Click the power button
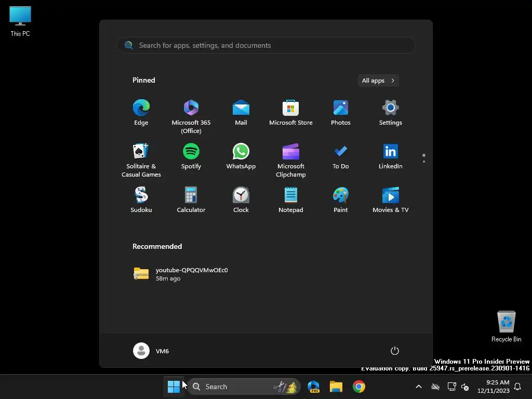This screenshot has width=532, height=399. click(395, 351)
